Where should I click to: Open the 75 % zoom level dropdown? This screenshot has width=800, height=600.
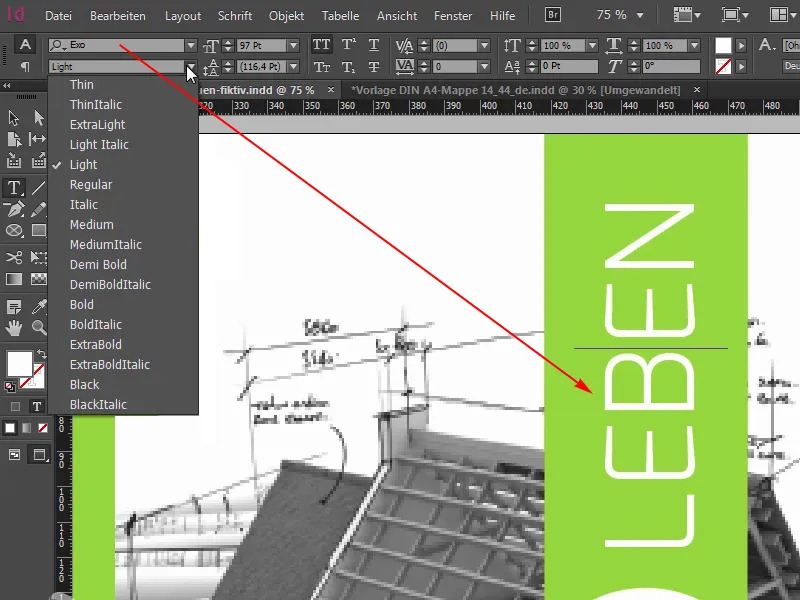point(640,16)
